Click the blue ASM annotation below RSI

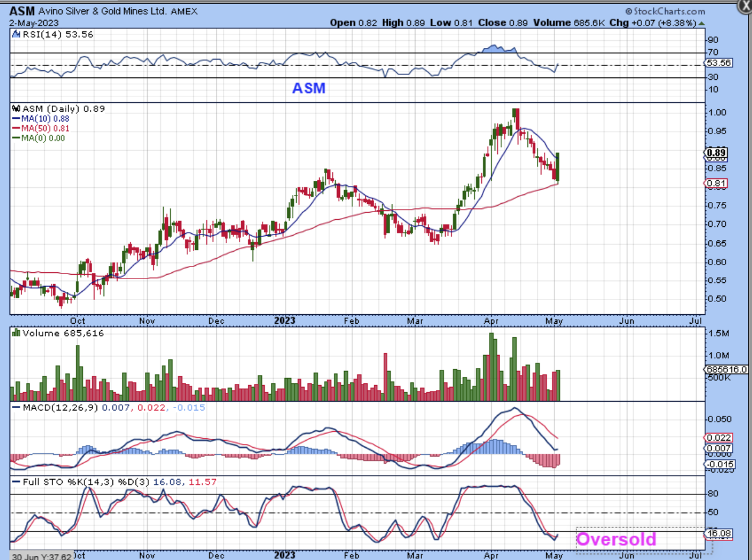[309, 89]
